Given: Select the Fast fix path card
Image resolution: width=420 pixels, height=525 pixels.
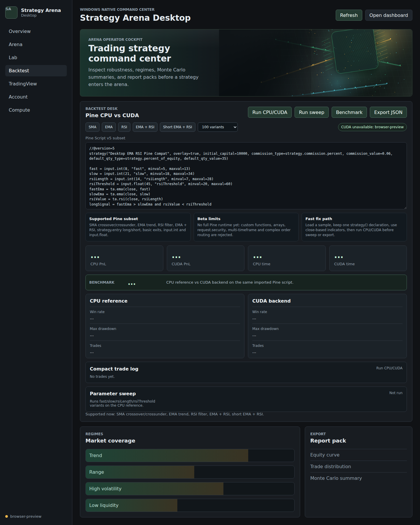Looking at the screenshot, I should (354, 227).
